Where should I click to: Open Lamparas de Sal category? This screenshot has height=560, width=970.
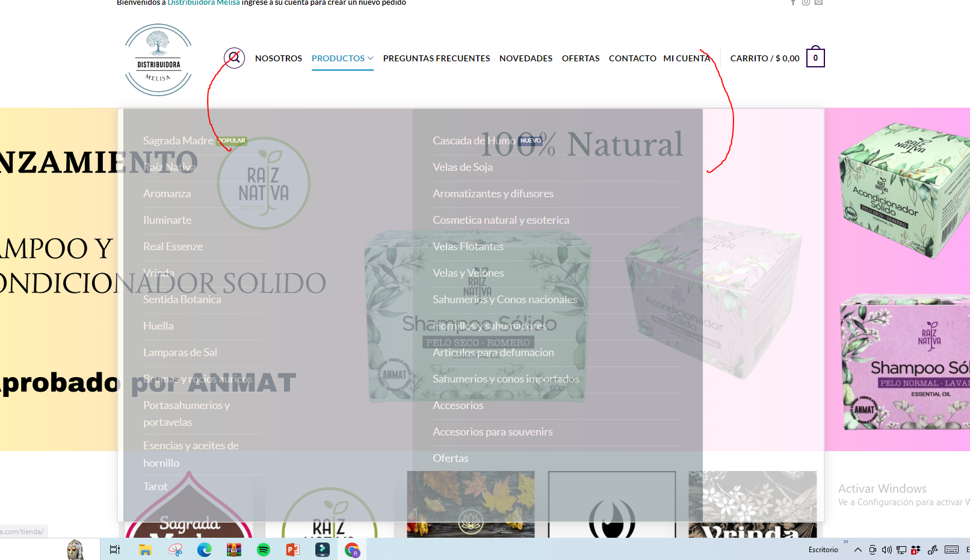(x=180, y=352)
